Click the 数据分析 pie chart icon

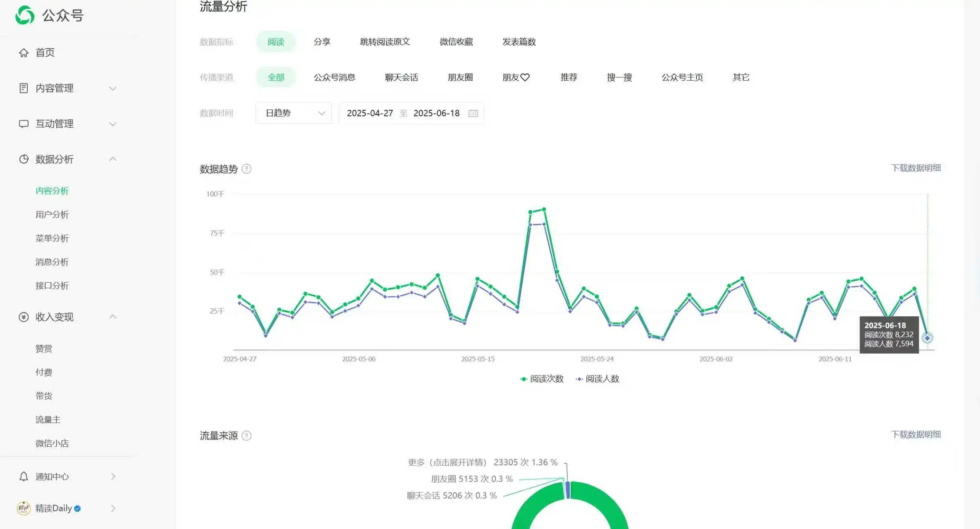pyautogui.click(x=24, y=159)
